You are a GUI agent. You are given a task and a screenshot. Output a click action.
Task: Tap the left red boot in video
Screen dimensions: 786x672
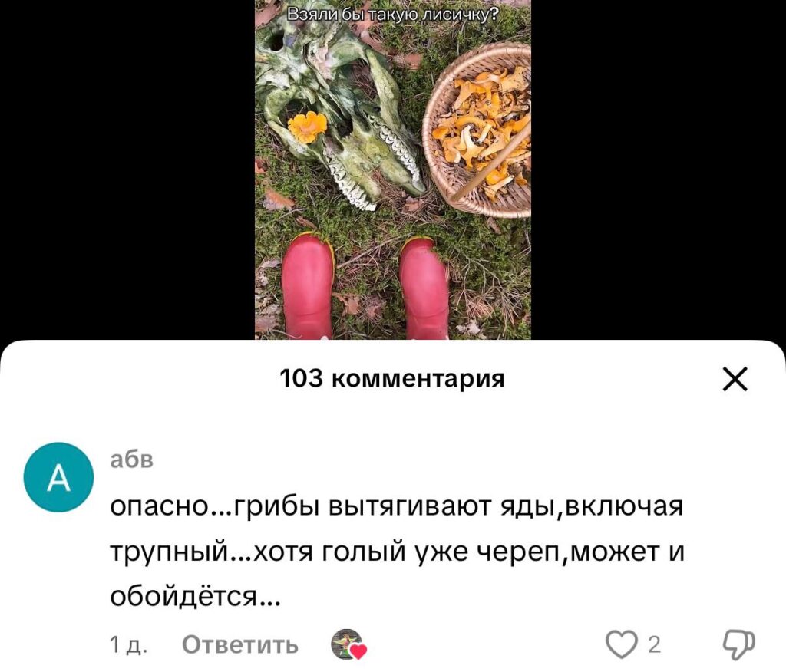click(307, 287)
